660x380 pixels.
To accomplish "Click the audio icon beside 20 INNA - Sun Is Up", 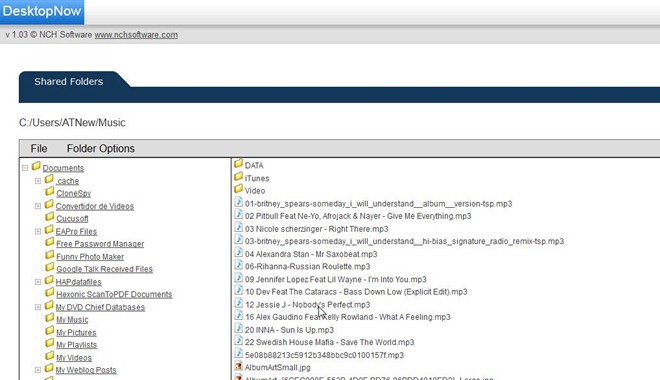I will pos(238,328).
